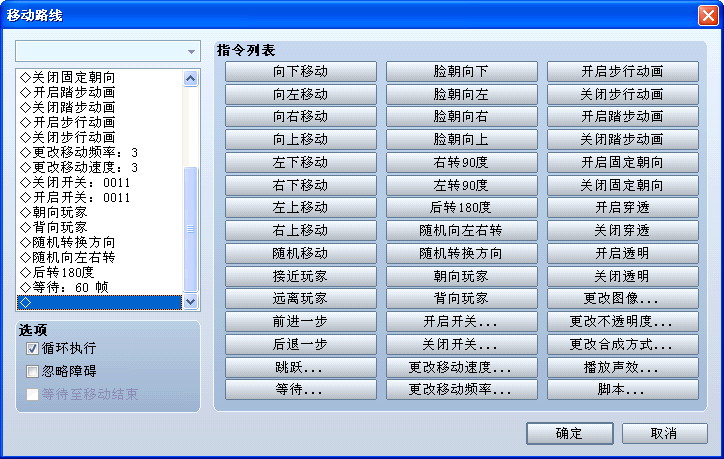Click the 脸朝向上 button

tap(462, 139)
